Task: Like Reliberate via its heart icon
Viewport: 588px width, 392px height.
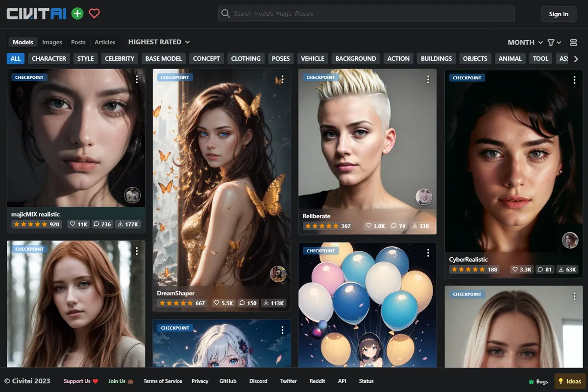Action: pos(368,226)
